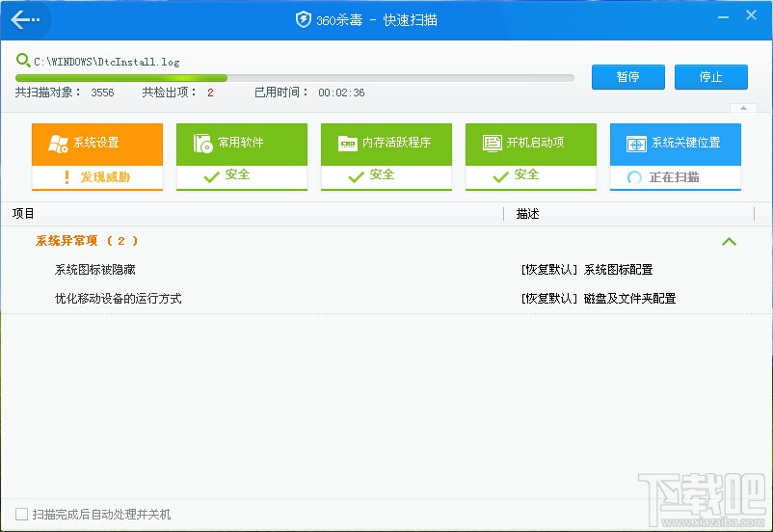The width and height of the screenshot is (773, 532).
Task: Click the 系统设置 Windows flag icon
Action: 58,143
